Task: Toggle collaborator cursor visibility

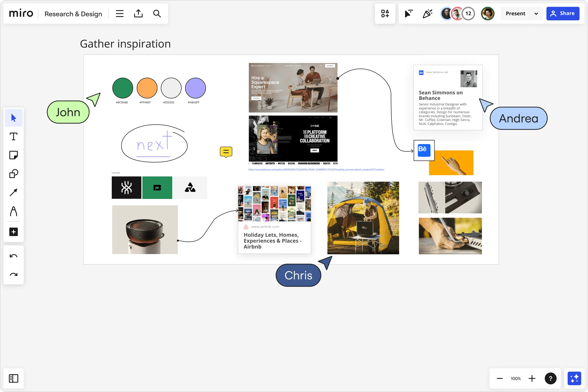Action: pyautogui.click(x=408, y=13)
